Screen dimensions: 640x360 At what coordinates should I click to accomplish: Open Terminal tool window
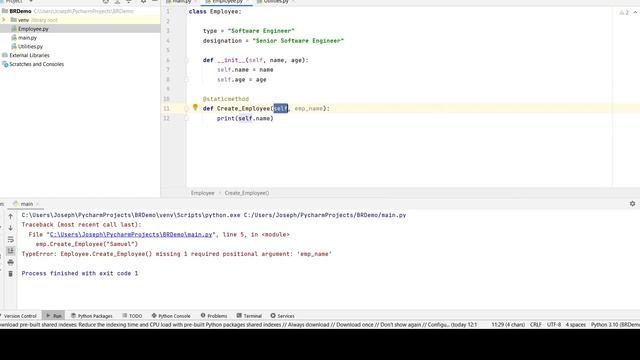[249, 316]
